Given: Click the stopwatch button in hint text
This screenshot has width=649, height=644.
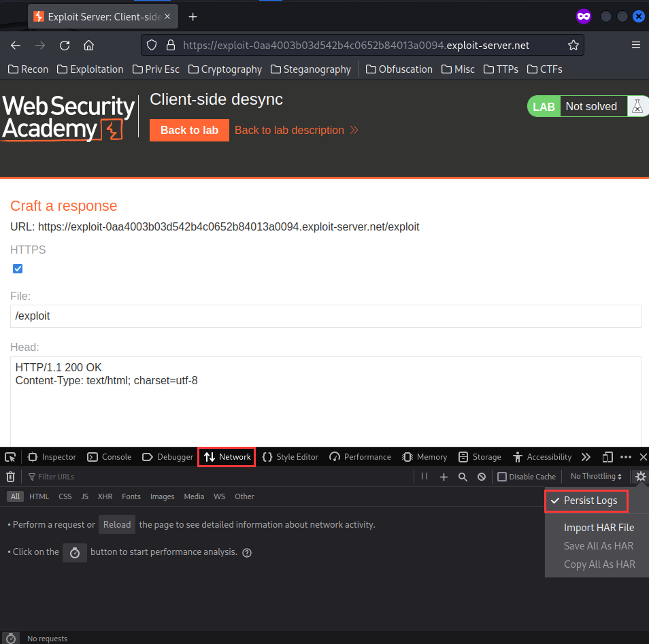Looking at the screenshot, I should pyautogui.click(x=75, y=552).
